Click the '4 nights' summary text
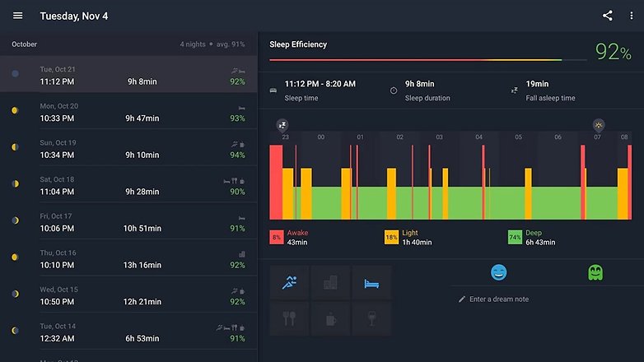The width and height of the screenshot is (644, 362). point(193,44)
